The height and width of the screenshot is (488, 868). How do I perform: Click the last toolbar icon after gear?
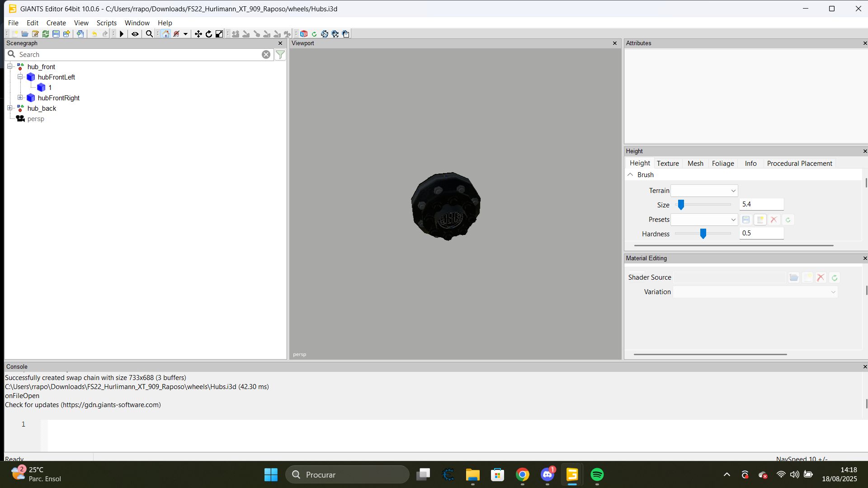click(x=346, y=34)
